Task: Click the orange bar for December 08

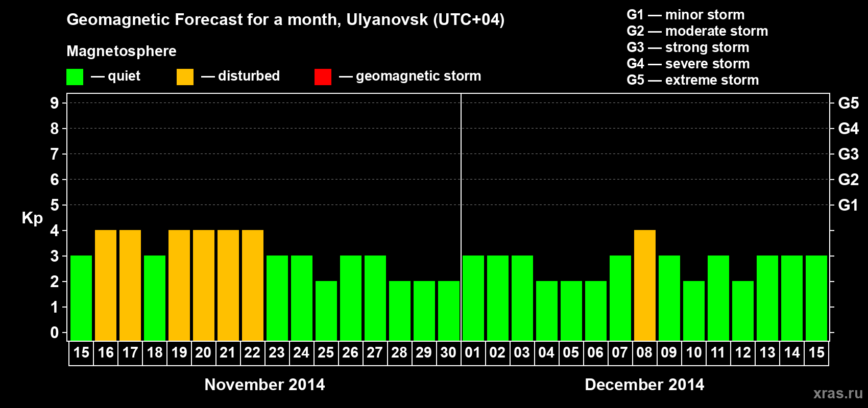Action: [645, 286]
